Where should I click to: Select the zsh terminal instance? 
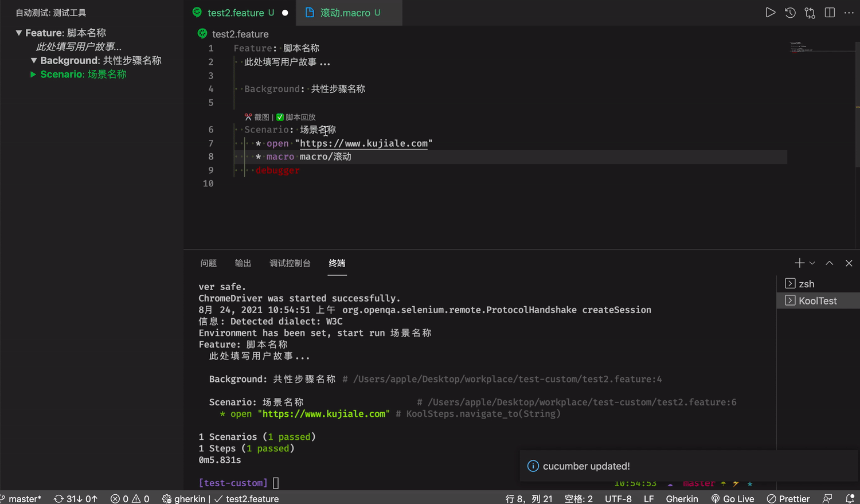tap(818, 284)
